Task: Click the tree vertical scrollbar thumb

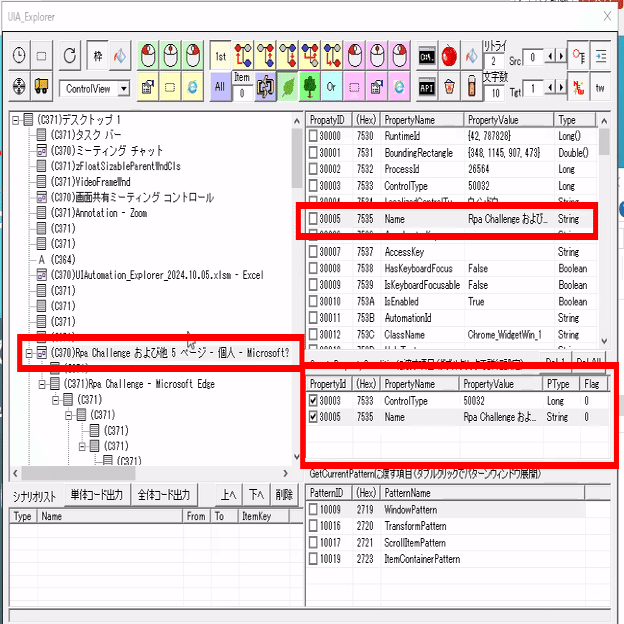Action: (x=297, y=158)
